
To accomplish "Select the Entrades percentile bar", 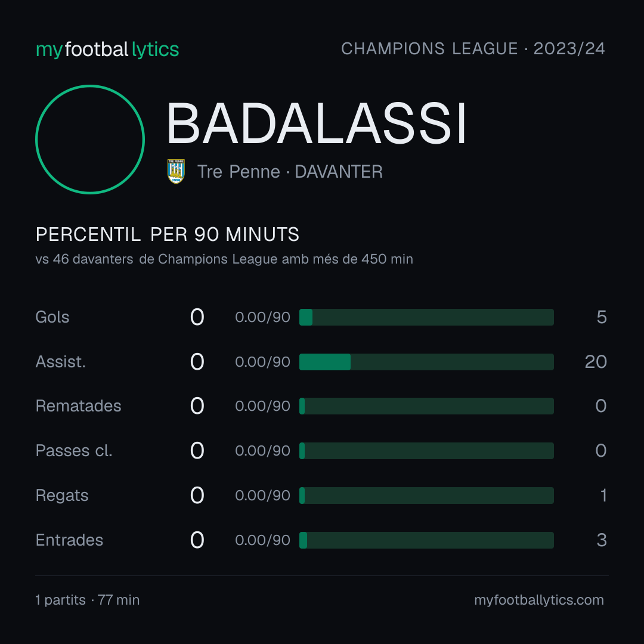I will point(426,540).
